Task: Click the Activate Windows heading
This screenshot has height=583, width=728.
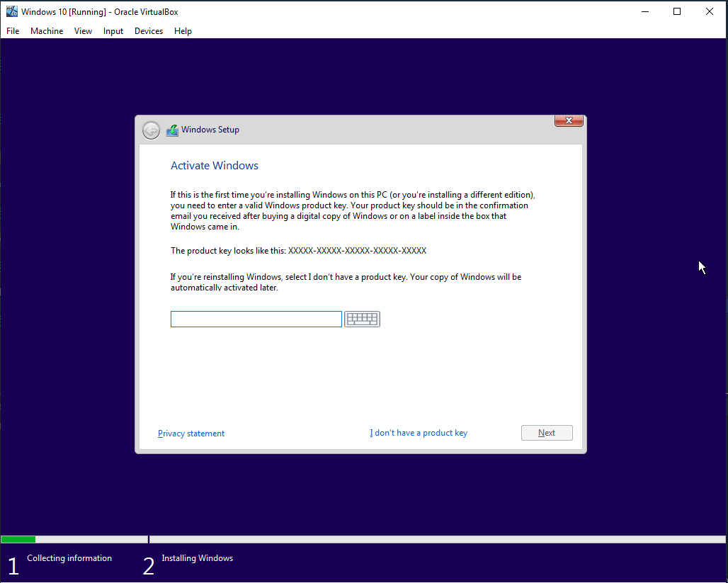Action: [215, 166]
